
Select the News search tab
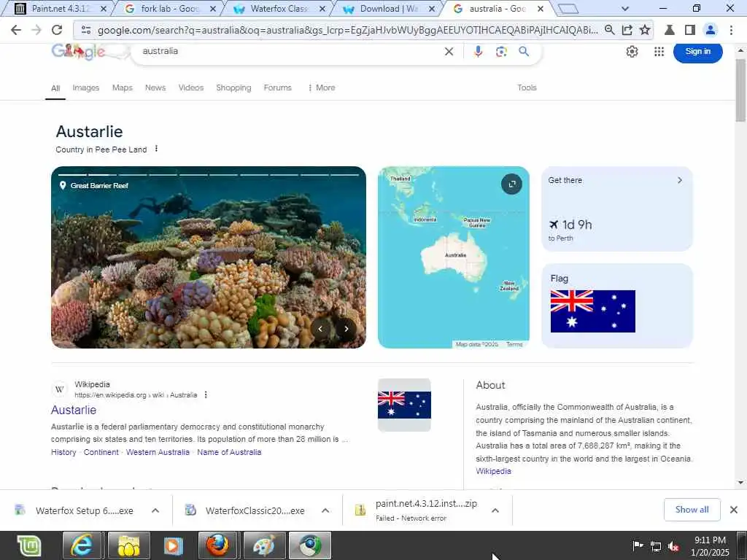tap(155, 87)
